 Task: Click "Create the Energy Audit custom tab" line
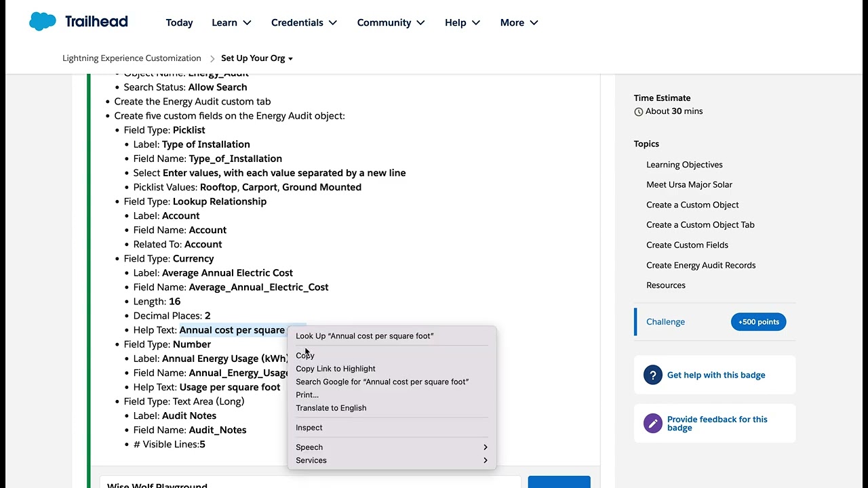[x=193, y=102]
